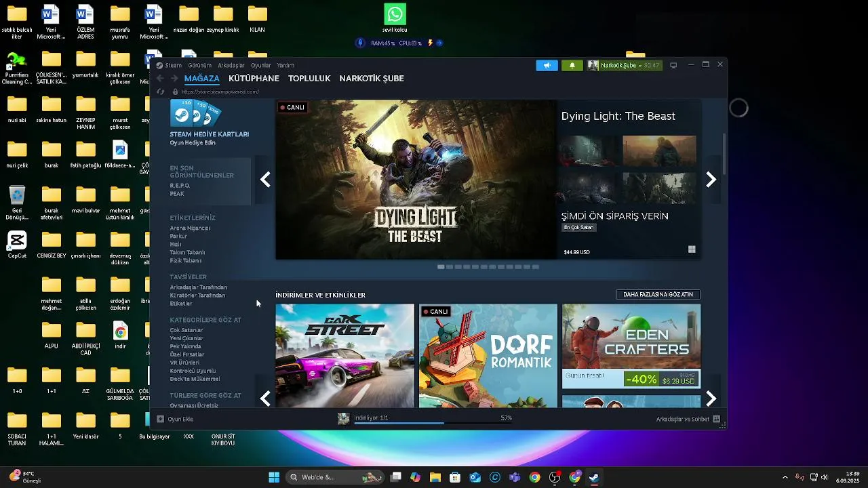Viewport: 868px width, 488px height.
Task: Open recently viewed PEAK link
Action: (x=177, y=194)
